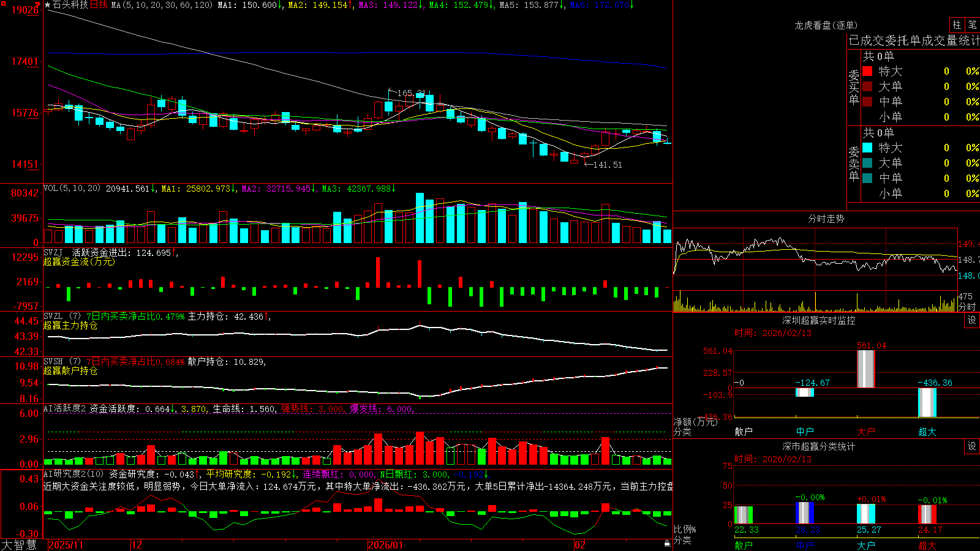Click 时间: 2026/02/13 in 实时监控 panel
980x551 pixels.
(x=773, y=333)
